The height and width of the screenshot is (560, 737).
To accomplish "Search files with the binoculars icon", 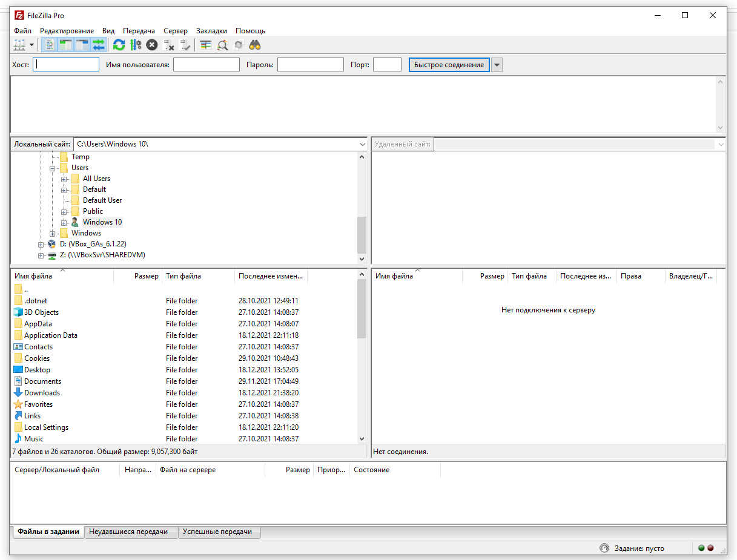I will point(255,45).
